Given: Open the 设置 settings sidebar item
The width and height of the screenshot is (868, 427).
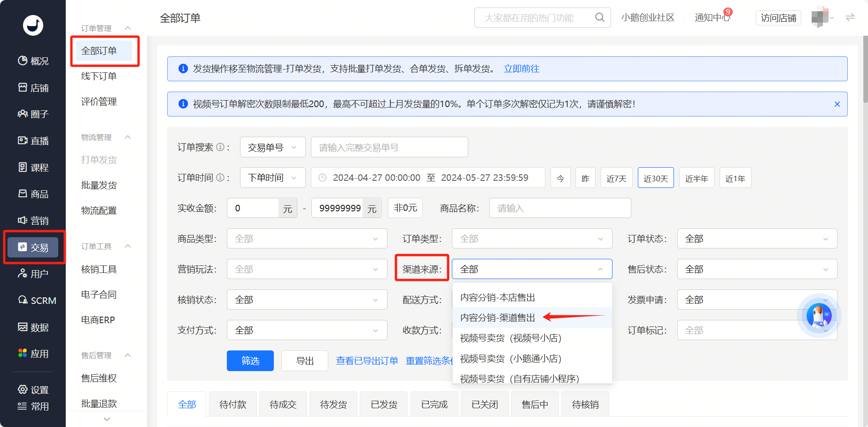Looking at the screenshot, I should click(x=33, y=390).
